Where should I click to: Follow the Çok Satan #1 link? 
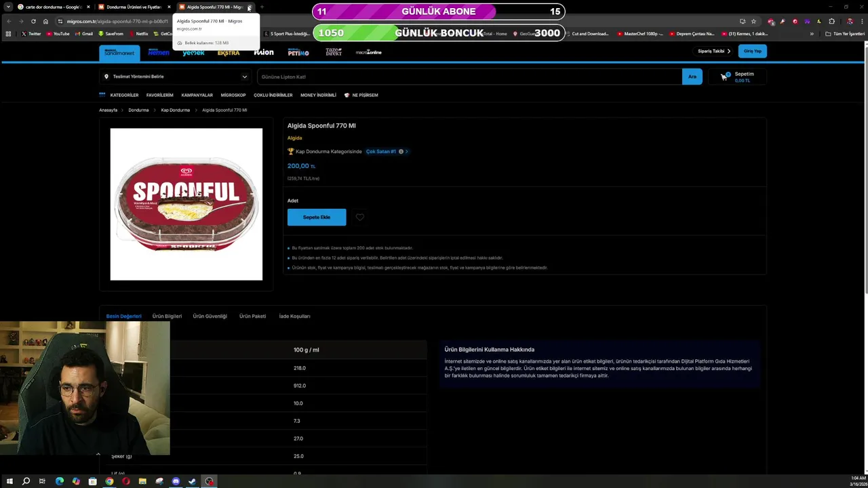point(380,151)
